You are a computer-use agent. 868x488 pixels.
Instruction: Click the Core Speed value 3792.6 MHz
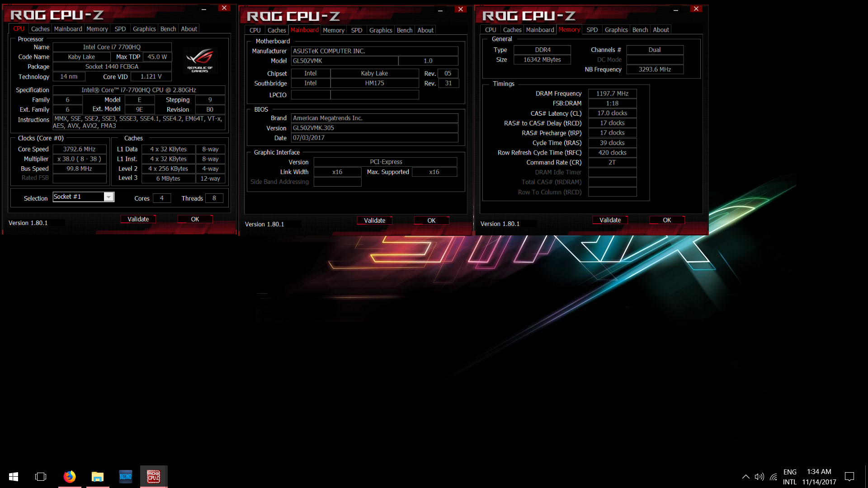(x=80, y=149)
